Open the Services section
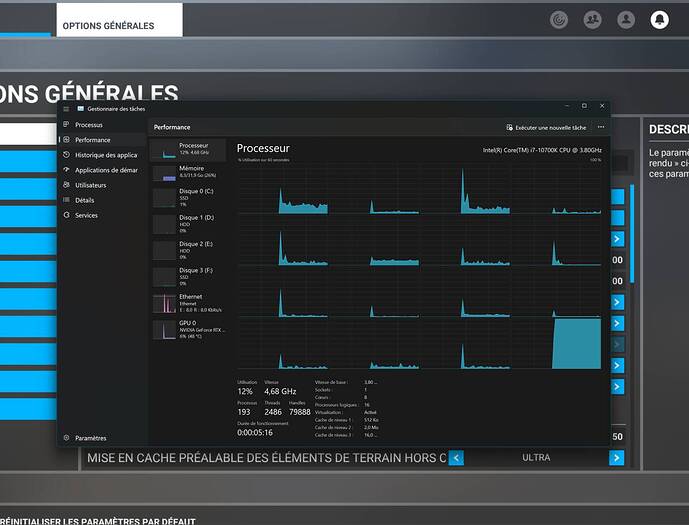Viewport: 689px width, 525px height. [x=86, y=215]
